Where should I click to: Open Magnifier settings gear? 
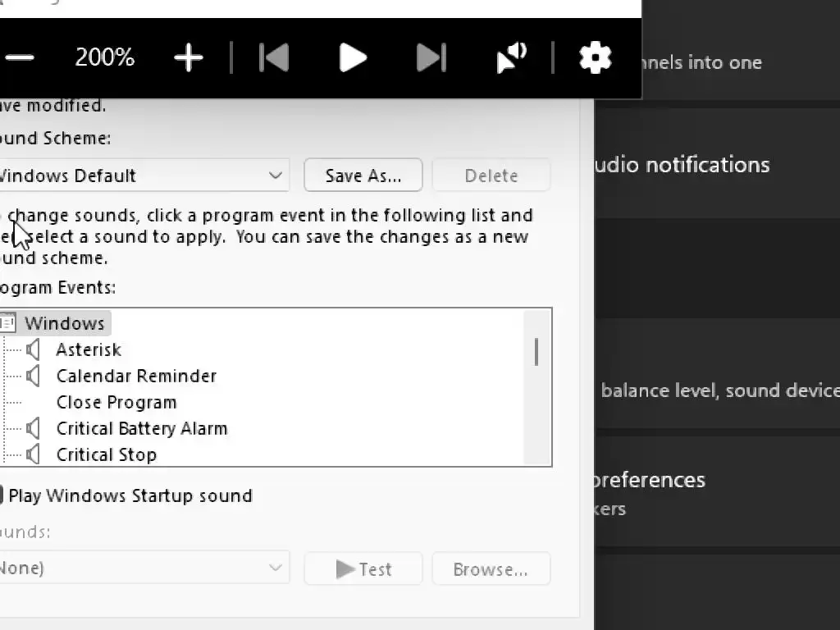coord(596,57)
